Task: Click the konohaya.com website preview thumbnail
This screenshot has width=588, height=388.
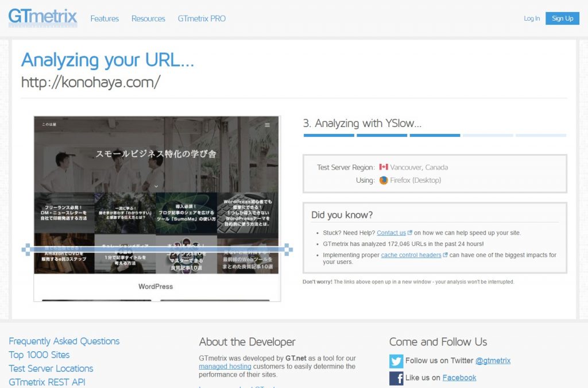Action: (157, 208)
